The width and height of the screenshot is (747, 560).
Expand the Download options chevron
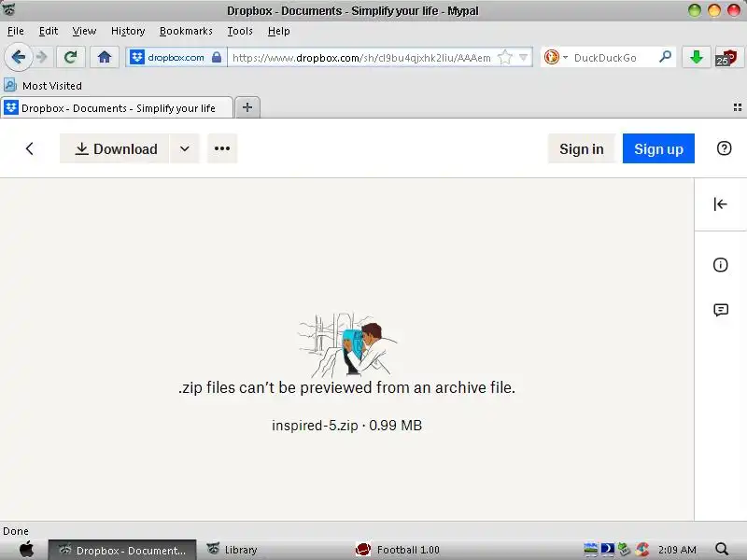[184, 148]
